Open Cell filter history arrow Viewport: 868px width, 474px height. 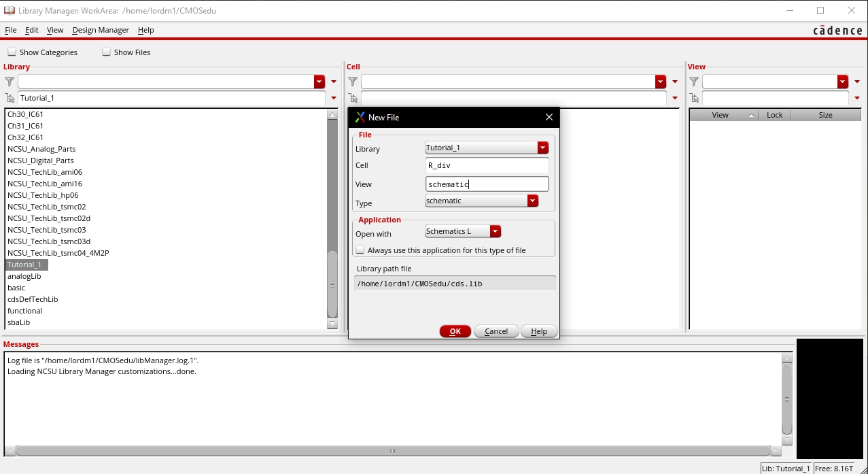coord(675,82)
